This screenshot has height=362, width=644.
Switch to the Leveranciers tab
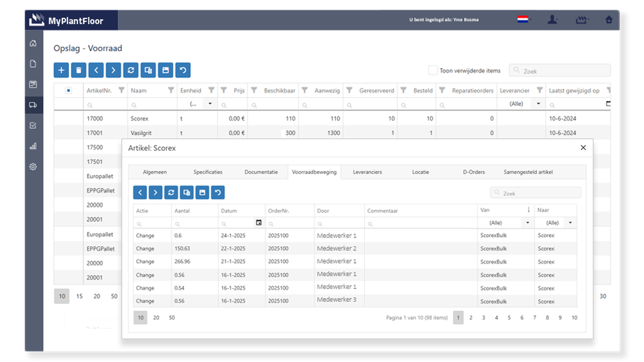point(368,172)
